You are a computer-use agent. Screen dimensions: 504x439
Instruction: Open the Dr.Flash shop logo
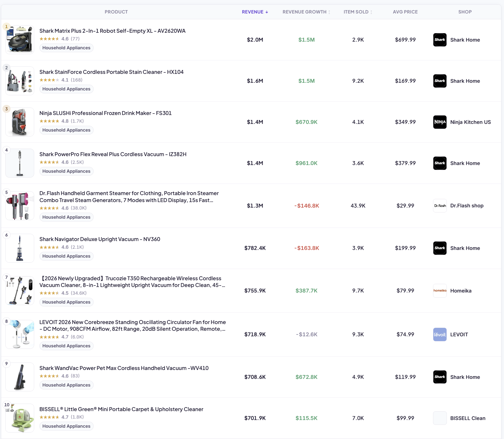pos(440,205)
